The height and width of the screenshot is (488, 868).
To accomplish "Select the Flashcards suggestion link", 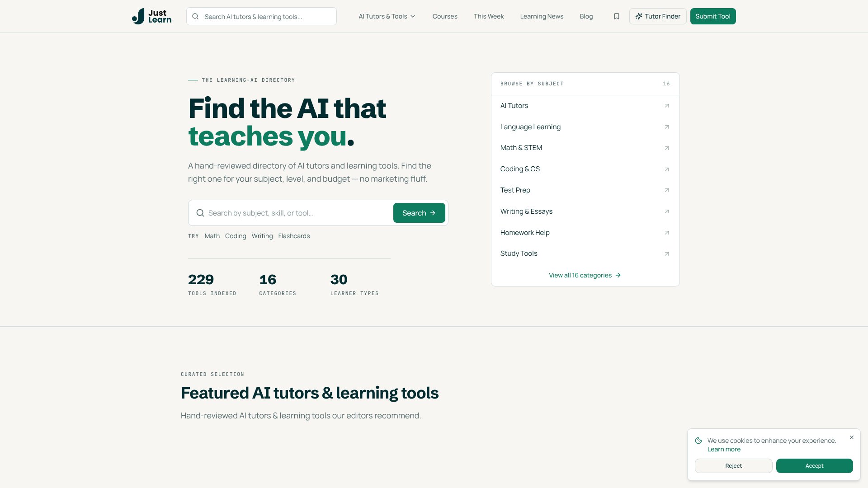I will coord(294,236).
